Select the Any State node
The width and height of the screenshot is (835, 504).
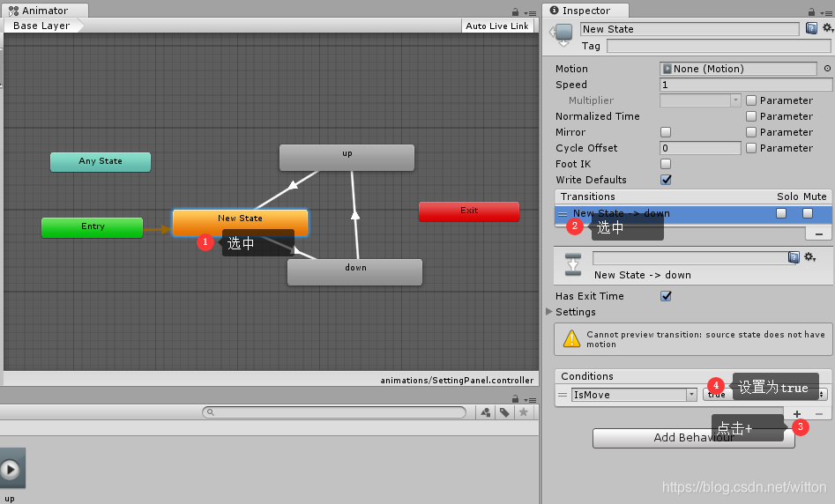click(101, 161)
